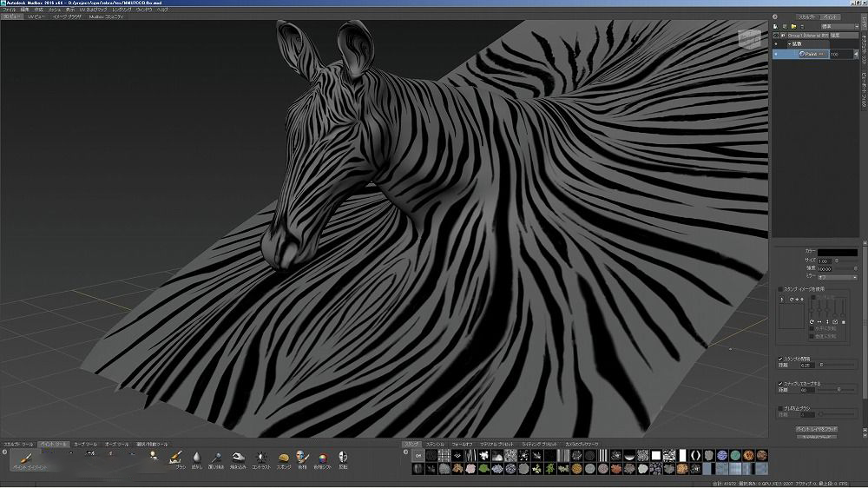Viewport: 868px width, 488px height.
Task: Select the Hue Shift color wheel tool
Action: coord(323,457)
